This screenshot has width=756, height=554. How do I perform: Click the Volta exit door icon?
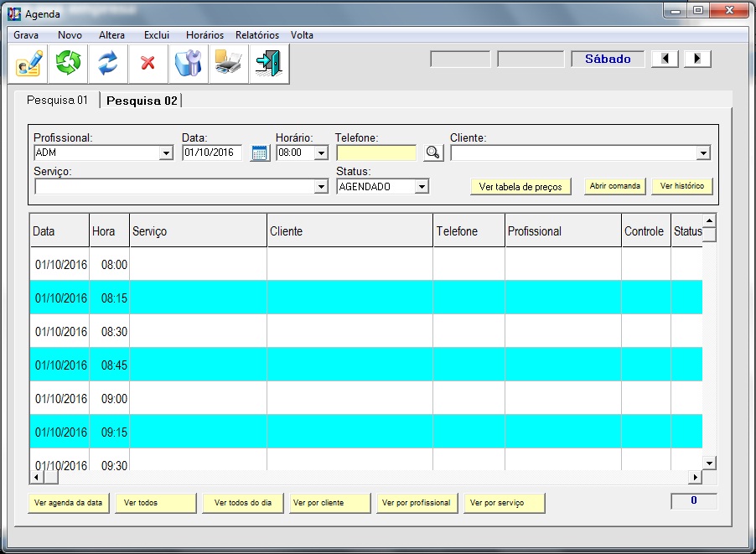[x=269, y=64]
